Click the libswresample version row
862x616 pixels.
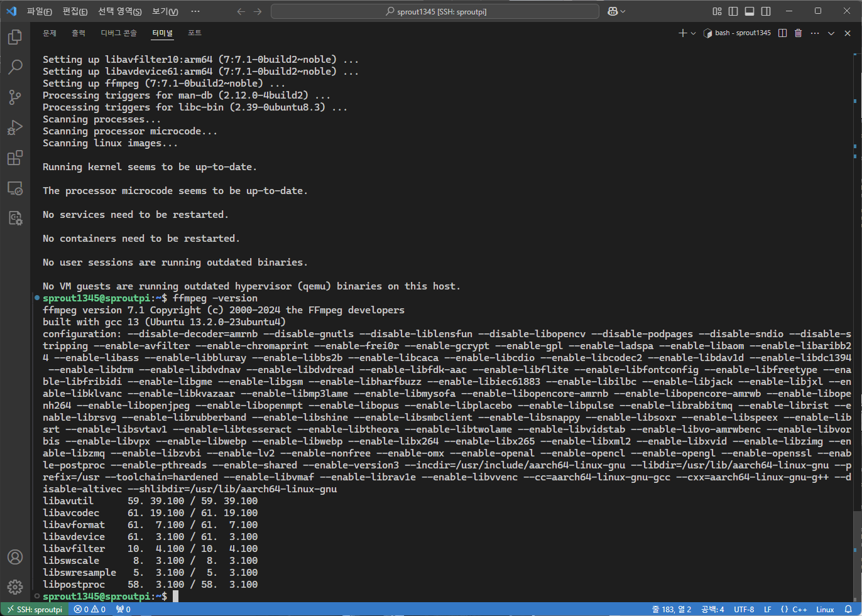pyautogui.click(x=150, y=572)
